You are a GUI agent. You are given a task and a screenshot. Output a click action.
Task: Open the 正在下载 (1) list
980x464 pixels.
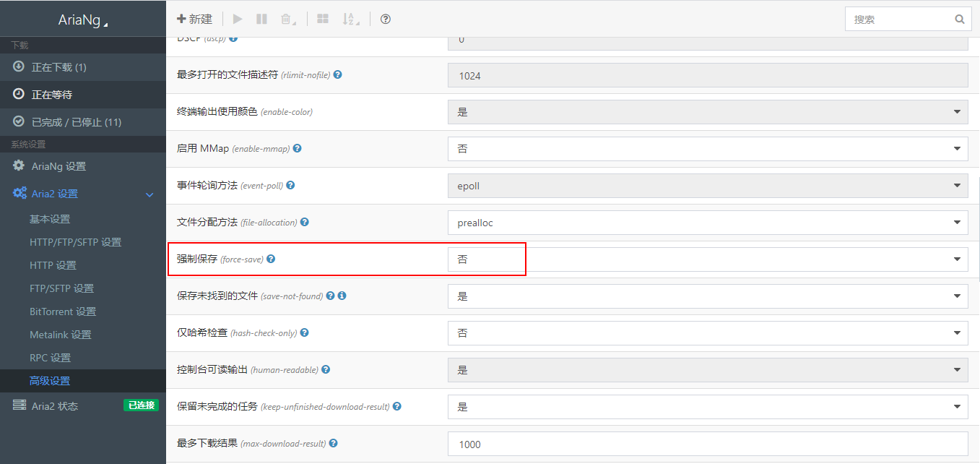pos(58,67)
